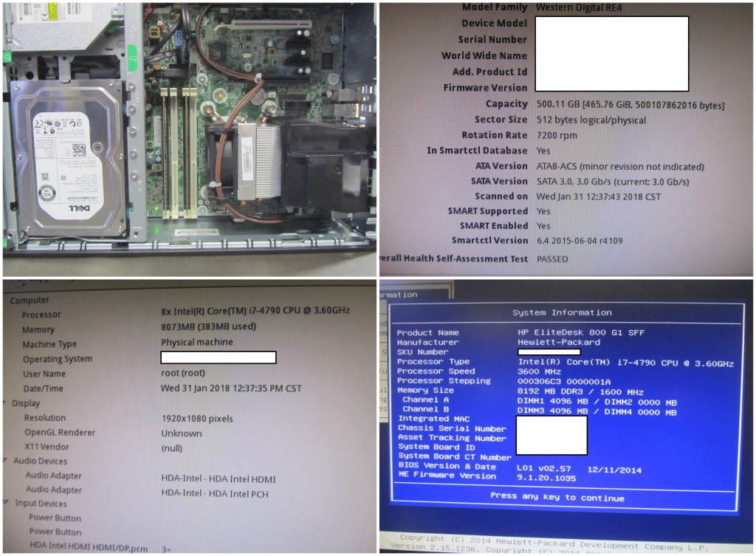The image size is (756, 556).
Task: Click 'Press any key to continue' prompt
Action: point(557,497)
